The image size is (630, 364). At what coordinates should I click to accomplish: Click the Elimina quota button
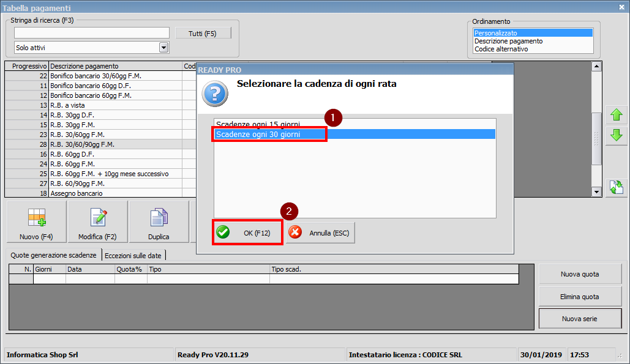(580, 297)
